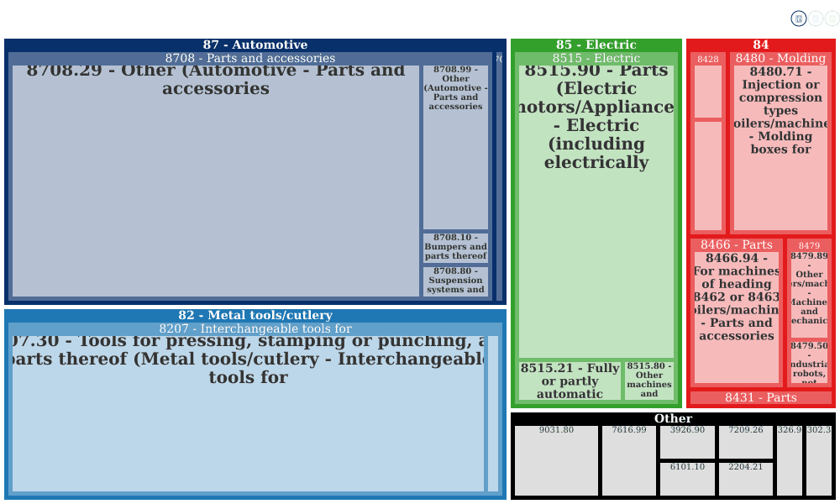Choose the 6101.10 tile in Other
840x504 pixels.
[687, 480]
